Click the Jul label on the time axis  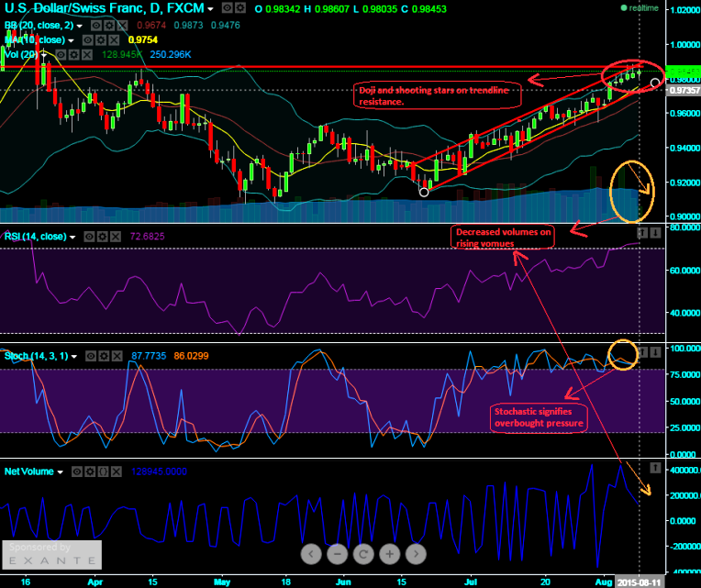(471, 582)
